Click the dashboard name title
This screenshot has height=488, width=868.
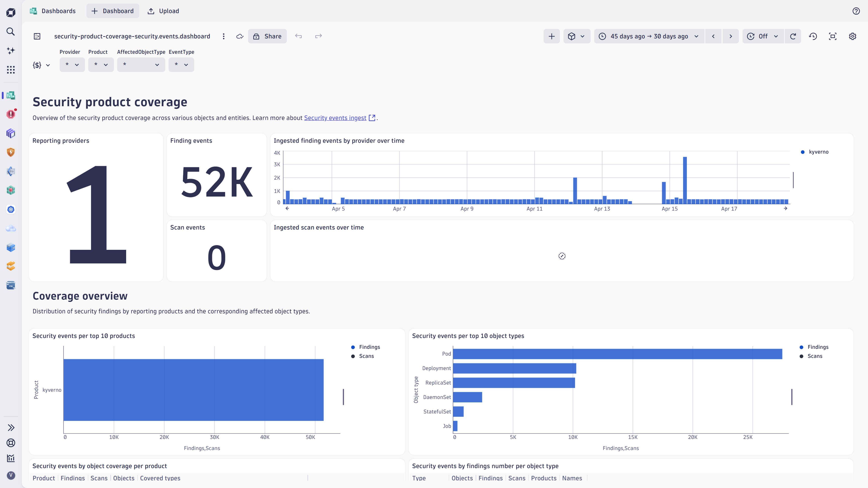(132, 36)
